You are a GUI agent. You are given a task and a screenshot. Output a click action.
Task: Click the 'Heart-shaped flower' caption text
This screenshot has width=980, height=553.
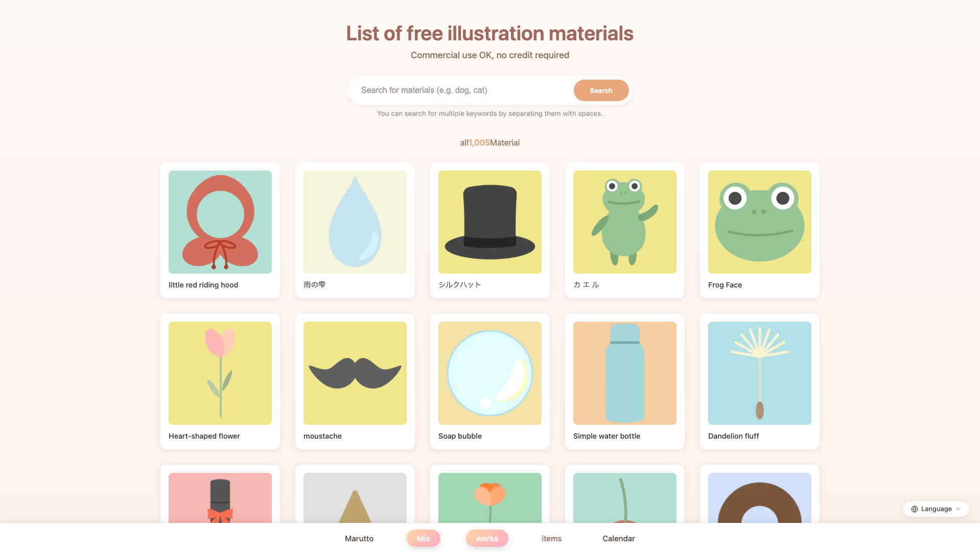[204, 436]
